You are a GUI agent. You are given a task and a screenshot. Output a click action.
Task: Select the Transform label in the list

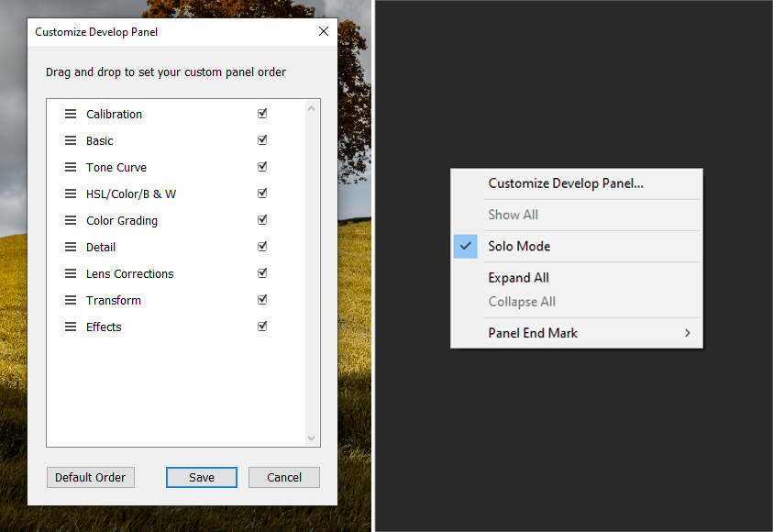pyautogui.click(x=114, y=300)
